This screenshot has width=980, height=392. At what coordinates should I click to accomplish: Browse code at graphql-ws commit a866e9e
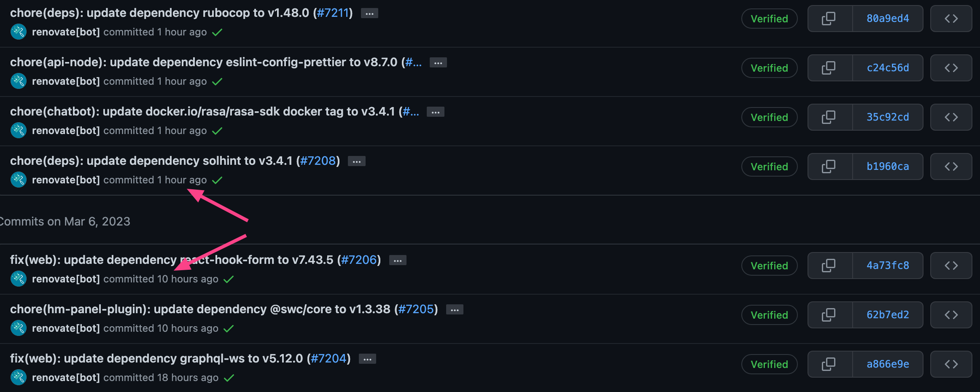(x=951, y=364)
